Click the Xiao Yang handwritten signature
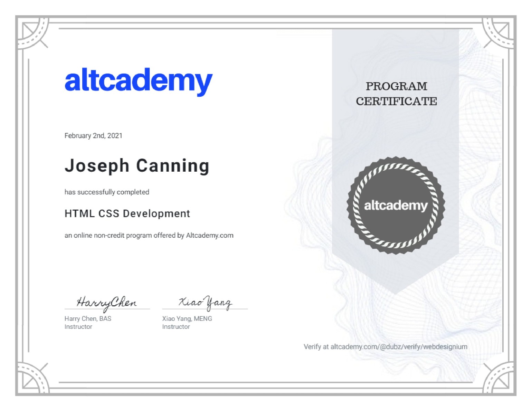532x411 pixels. point(205,303)
